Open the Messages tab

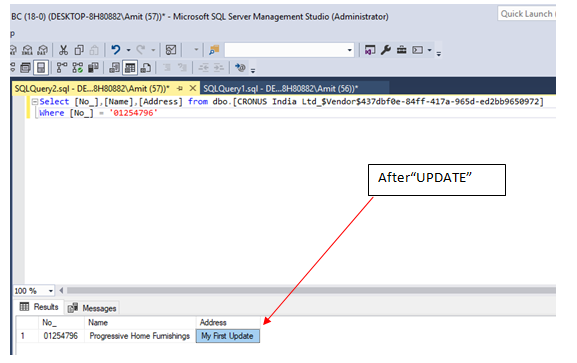coord(92,308)
